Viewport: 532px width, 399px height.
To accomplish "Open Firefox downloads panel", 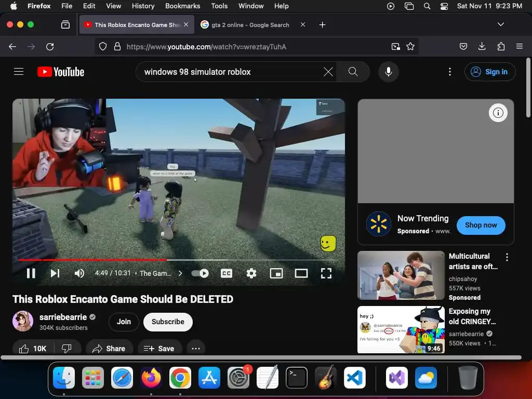I will coord(482,46).
